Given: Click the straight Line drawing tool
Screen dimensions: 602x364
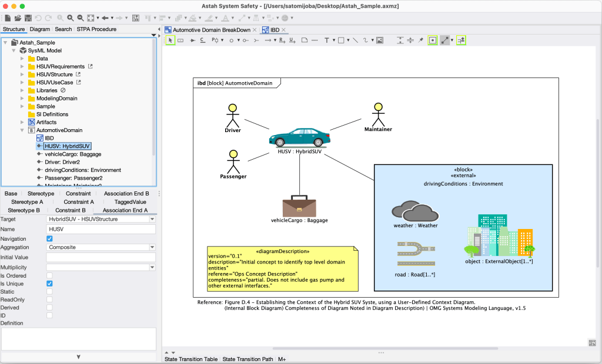Looking at the screenshot, I should [x=355, y=41].
